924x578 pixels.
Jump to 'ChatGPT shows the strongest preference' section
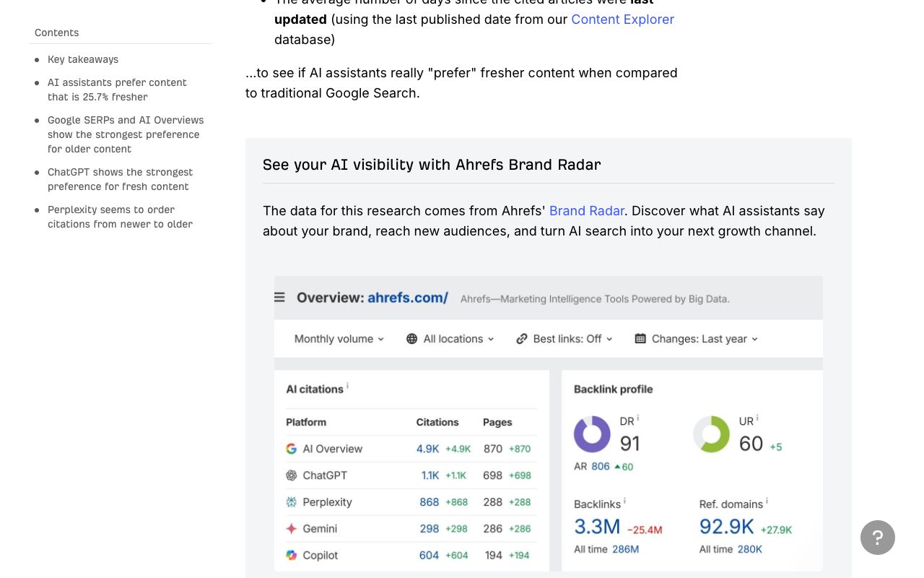click(121, 179)
